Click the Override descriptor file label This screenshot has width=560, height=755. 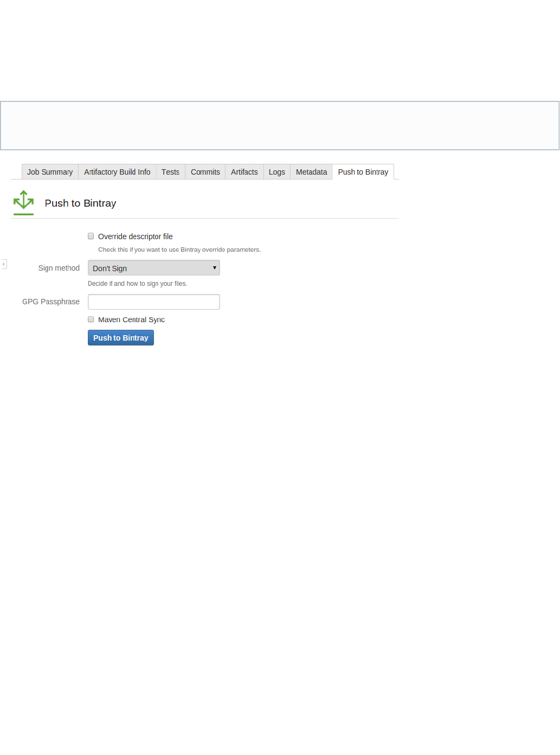(x=136, y=236)
